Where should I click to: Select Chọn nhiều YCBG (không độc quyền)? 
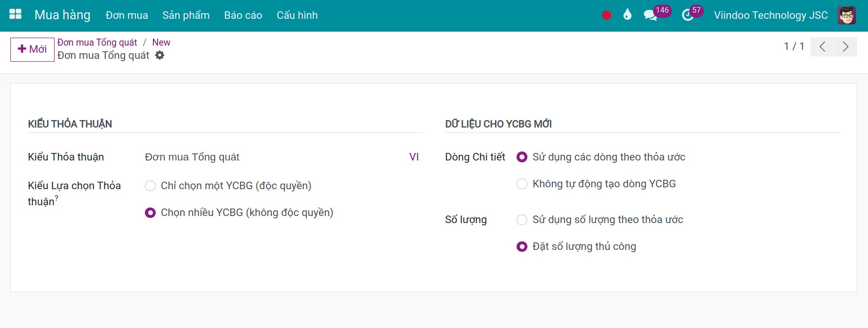[150, 213]
